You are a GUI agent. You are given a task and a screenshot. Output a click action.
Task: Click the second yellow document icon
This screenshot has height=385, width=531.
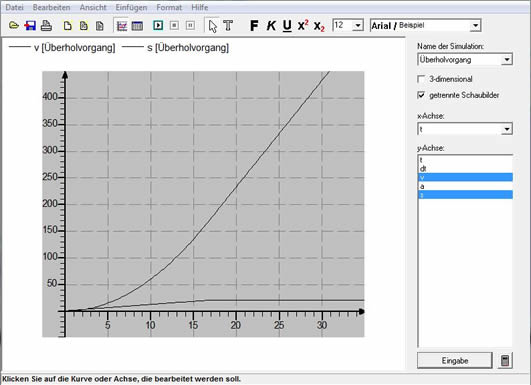point(83,25)
